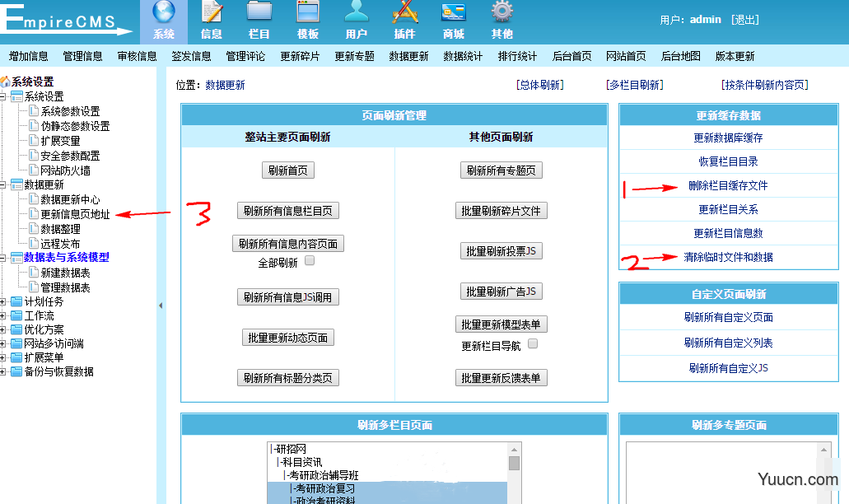This screenshot has width=849, height=504.
Task: Collapse the 数据更新 tree node
Action: point(4,185)
